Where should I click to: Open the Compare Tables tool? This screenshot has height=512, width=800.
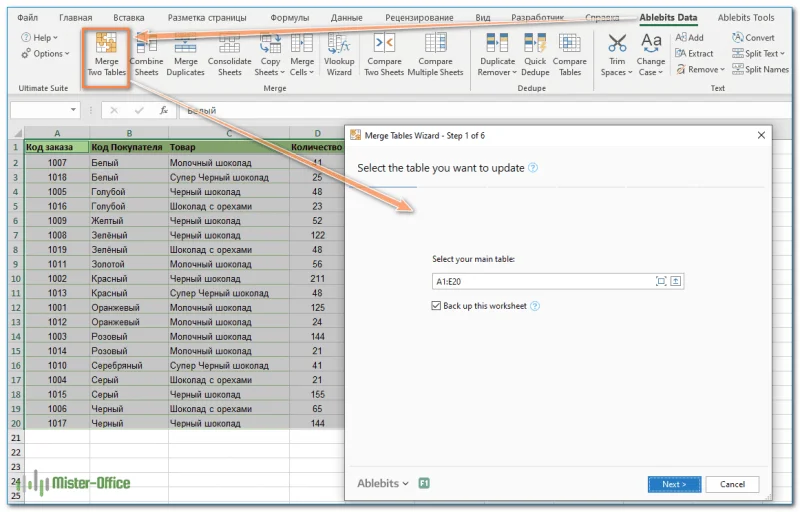pyautogui.click(x=570, y=44)
